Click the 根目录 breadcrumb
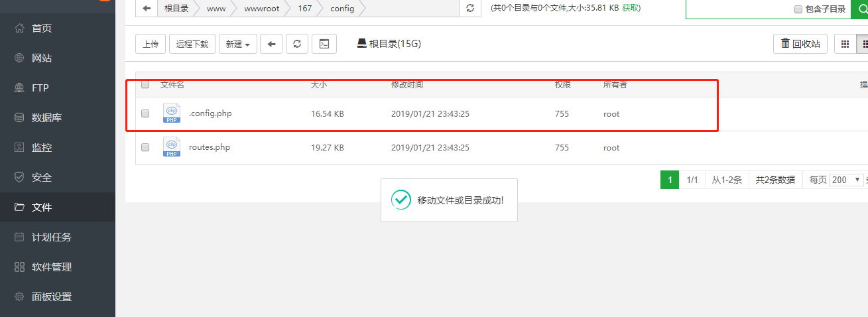 176,8
